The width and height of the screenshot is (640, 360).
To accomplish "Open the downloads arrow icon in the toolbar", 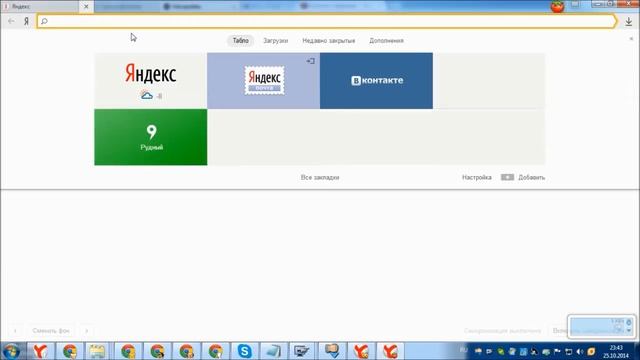I will 629,22.
